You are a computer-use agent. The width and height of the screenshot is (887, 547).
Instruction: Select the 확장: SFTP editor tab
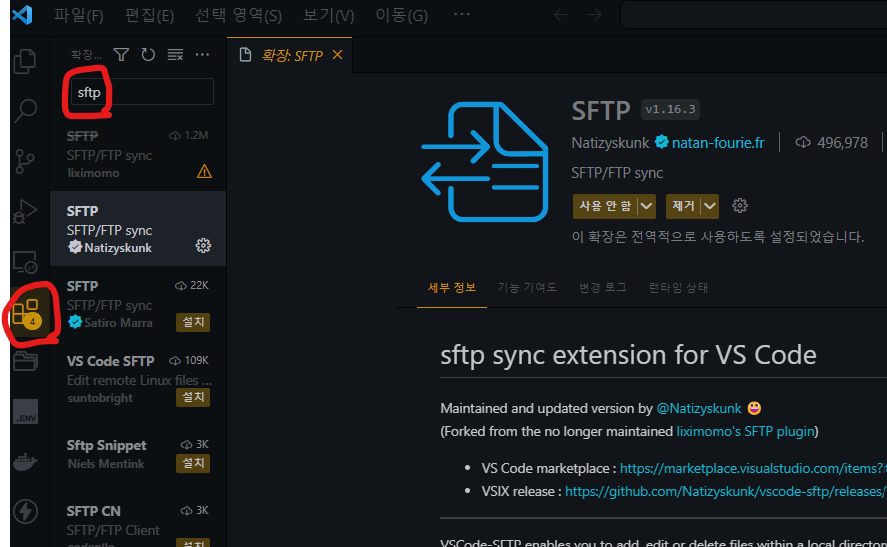(290, 55)
